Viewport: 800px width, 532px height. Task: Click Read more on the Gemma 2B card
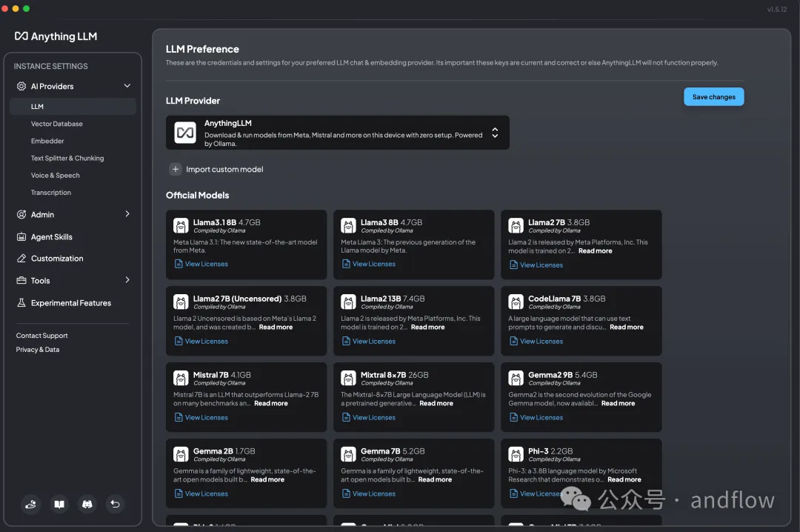coord(267,479)
